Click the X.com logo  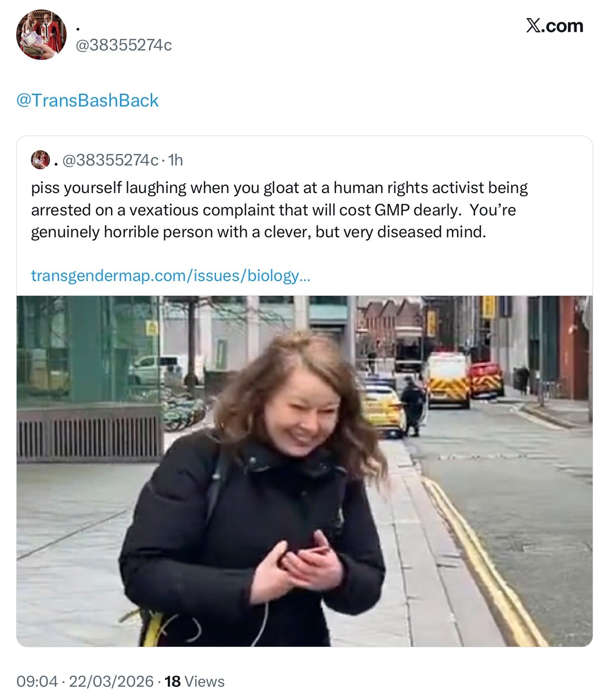point(555,26)
